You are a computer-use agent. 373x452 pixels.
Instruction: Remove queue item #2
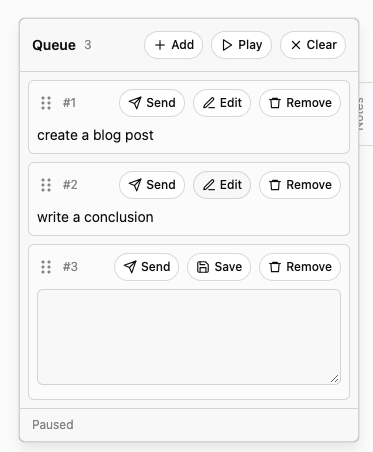click(300, 185)
